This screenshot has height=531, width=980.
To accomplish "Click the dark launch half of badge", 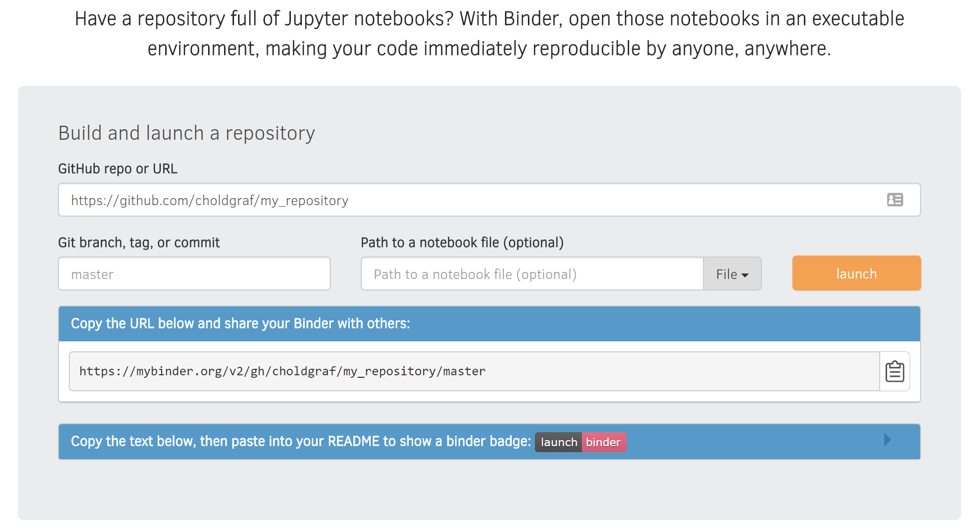I will pos(558,442).
